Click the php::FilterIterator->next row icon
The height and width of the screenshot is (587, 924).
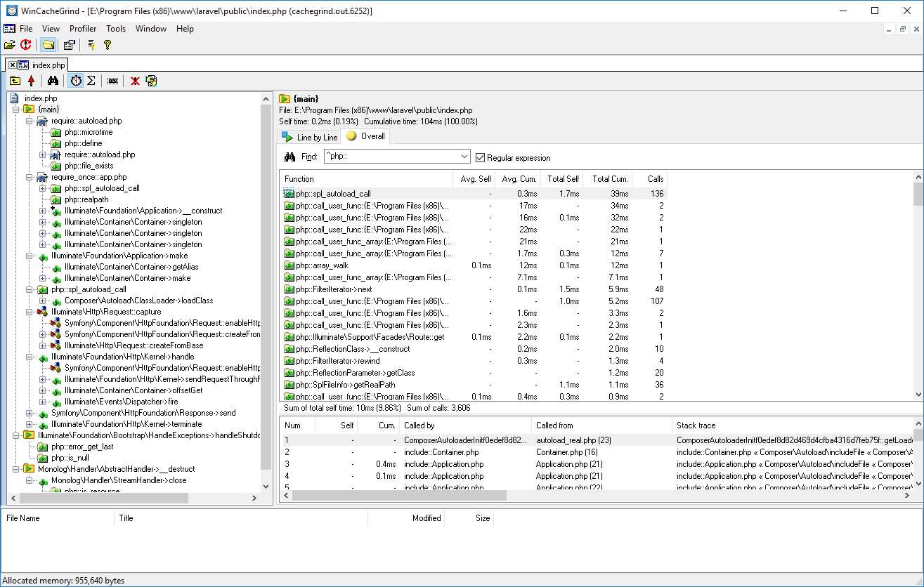(289, 289)
